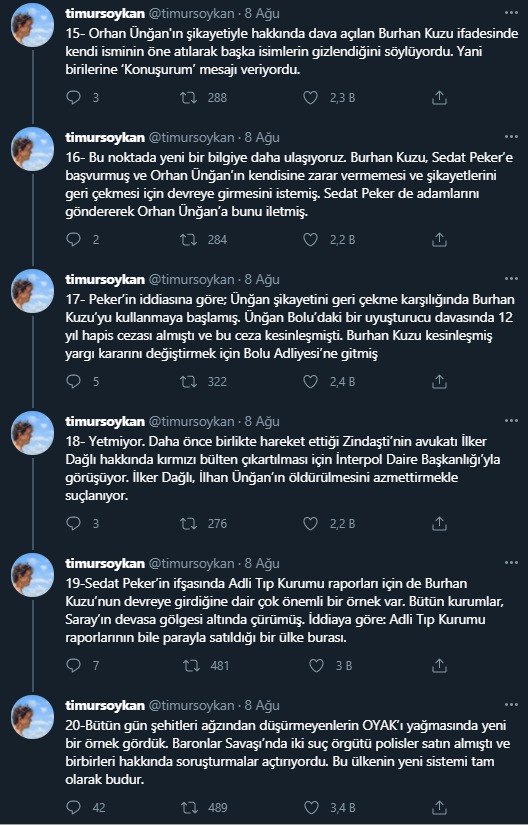The width and height of the screenshot is (528, 825).
Task: Retweet tweet 19 with 481 retweets
Action: pyautogui.click(x=191, y=666)
